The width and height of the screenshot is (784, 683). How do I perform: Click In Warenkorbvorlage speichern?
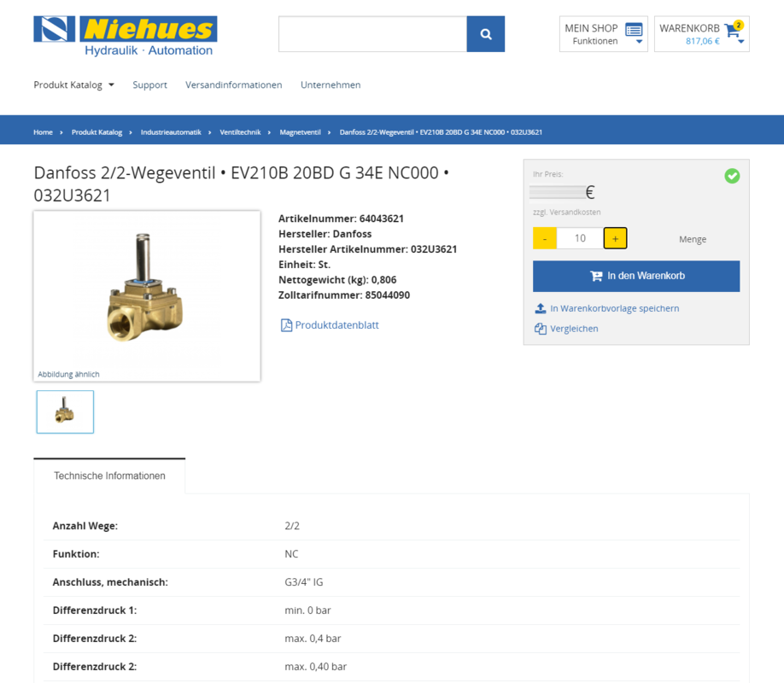point(615,308)
